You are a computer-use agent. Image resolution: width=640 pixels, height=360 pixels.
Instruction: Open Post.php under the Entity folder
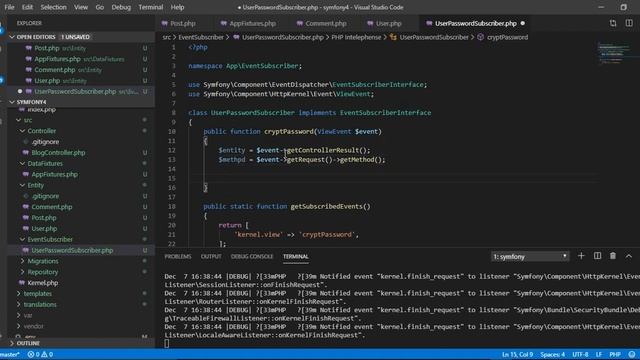click(44, 218)
